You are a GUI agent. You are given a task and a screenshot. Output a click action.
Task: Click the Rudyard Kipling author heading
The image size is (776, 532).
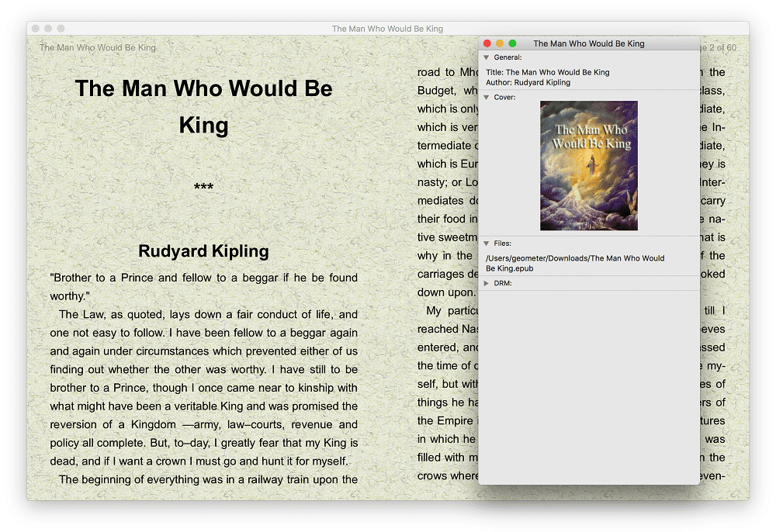pos(203,251)
